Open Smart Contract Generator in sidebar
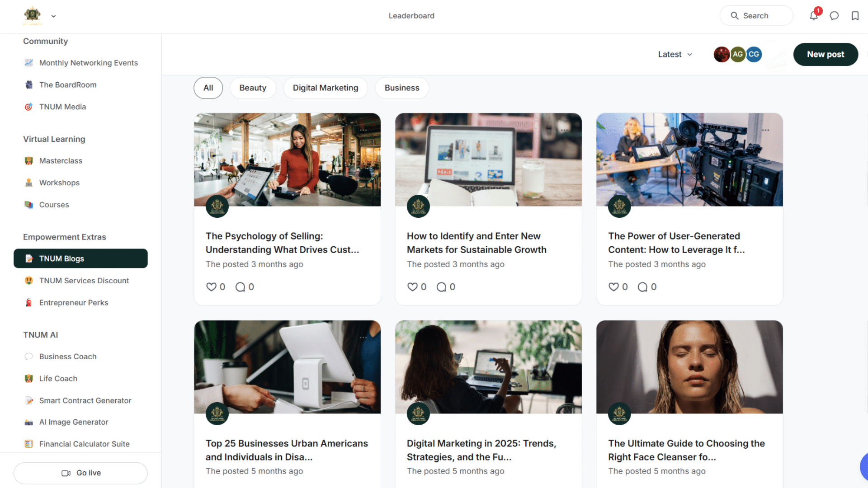This screenshot has height=488, width=868. click(85, 400)
